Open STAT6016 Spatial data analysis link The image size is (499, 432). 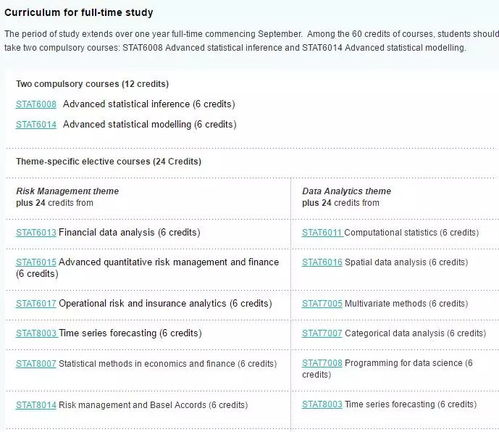point(322,262)
